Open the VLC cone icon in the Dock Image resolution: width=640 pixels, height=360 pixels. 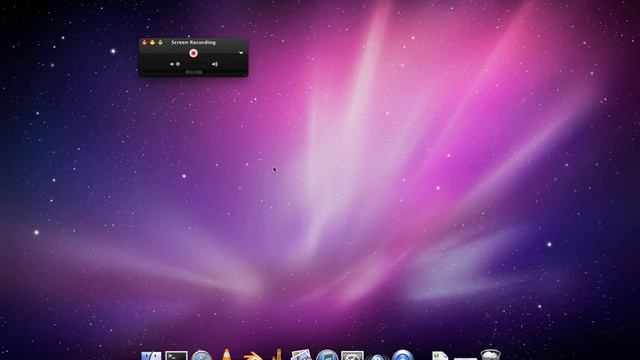point(227,354)
